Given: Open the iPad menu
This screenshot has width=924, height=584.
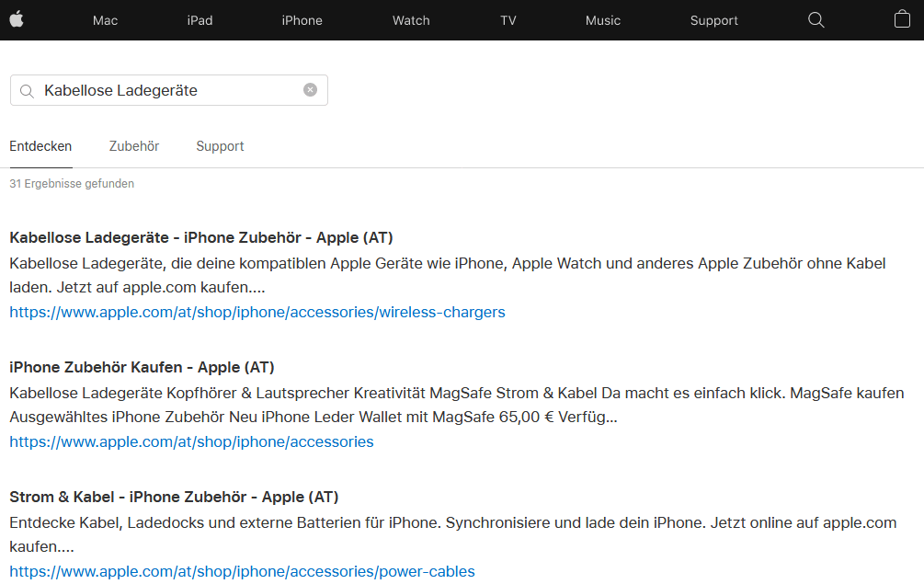Looking at the screenshot, I should pos(200,20).
